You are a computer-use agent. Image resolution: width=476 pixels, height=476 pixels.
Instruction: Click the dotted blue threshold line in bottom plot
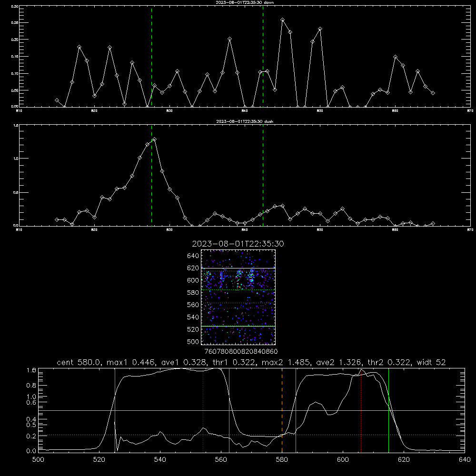click(251, 435)
